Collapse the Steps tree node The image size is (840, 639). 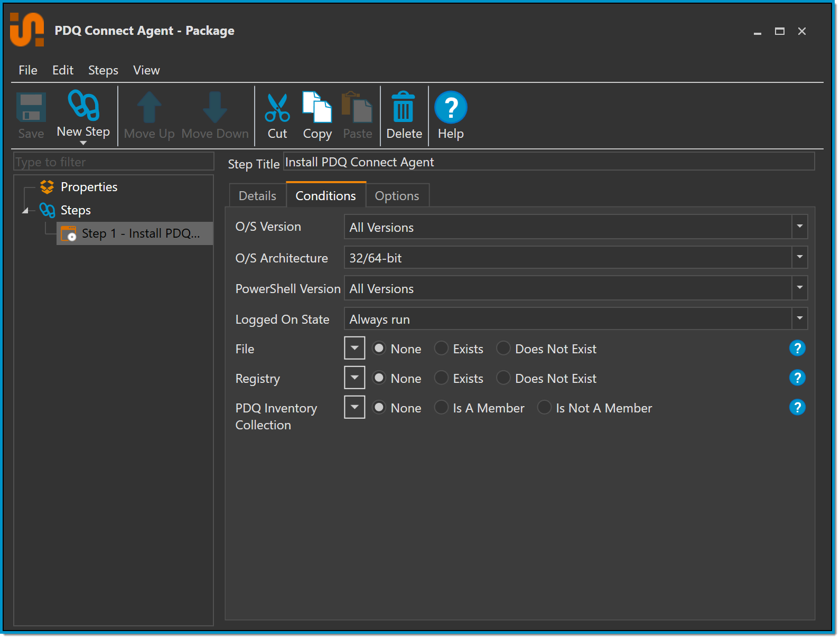[x=25, y=211]
